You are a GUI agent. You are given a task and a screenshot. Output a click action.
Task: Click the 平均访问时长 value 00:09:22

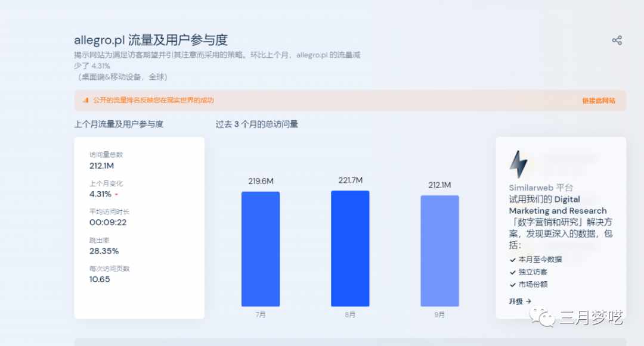108,222
